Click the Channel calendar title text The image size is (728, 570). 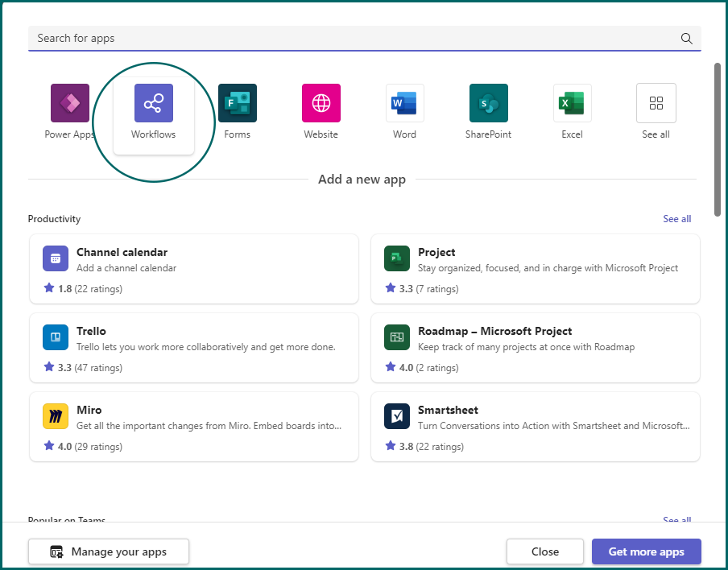pos(122,252)
